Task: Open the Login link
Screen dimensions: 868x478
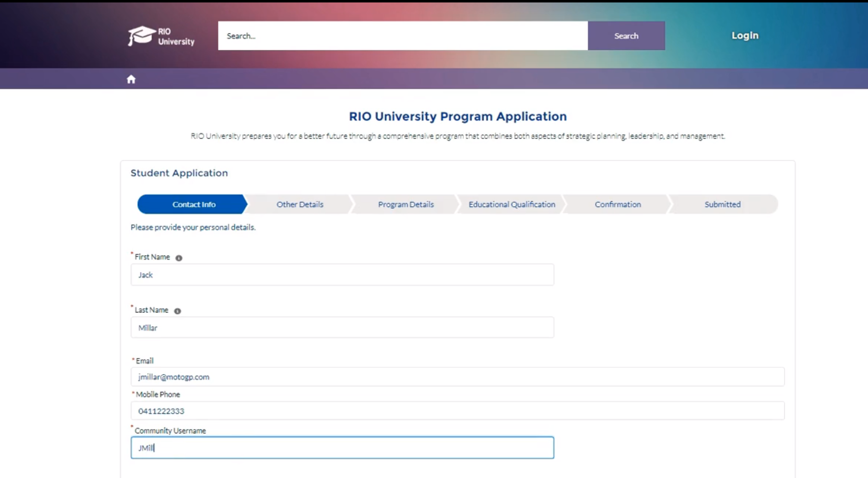Action: (x=744, y=35)
